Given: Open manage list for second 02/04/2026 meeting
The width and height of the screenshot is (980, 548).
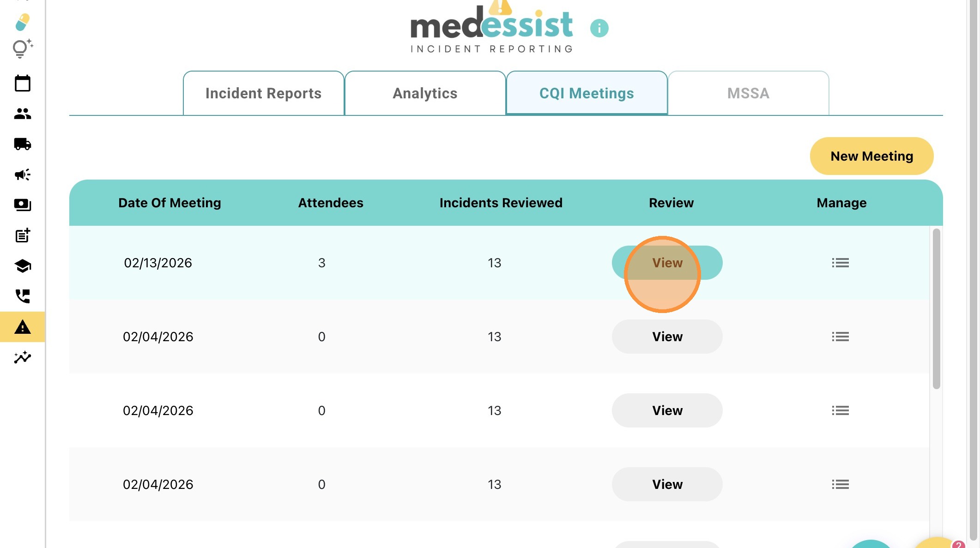Looking at the screenshot, I should tap(840, 410).
